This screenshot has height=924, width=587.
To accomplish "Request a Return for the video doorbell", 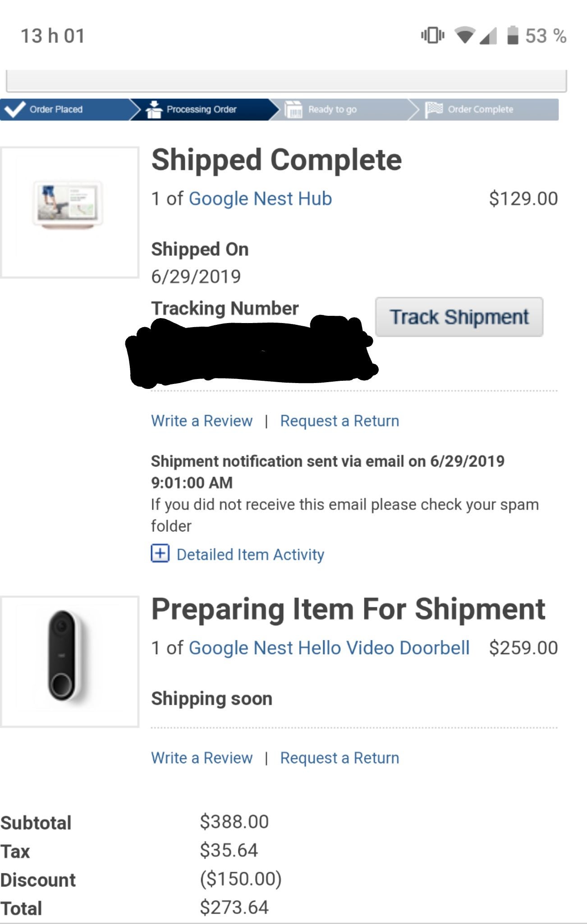I will point(339,758).
